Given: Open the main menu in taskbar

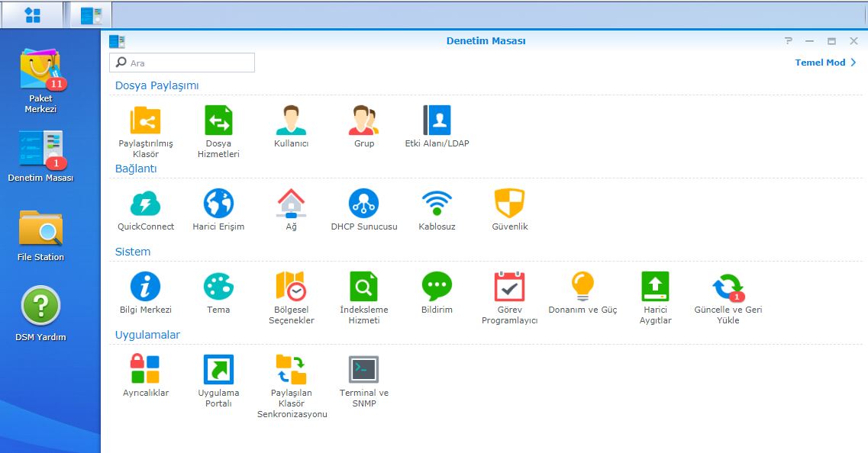Looking at the screenshot, I should click(32, 14).
